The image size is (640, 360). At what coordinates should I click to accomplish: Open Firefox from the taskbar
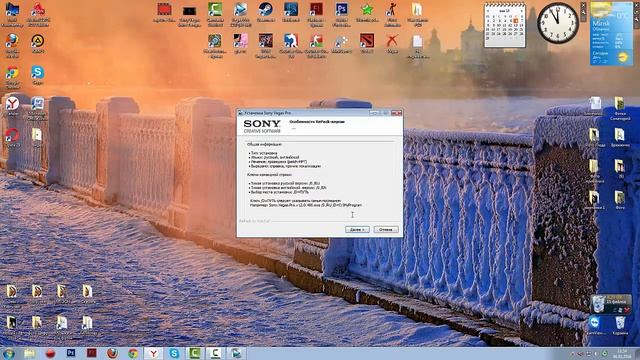[112, 353]
